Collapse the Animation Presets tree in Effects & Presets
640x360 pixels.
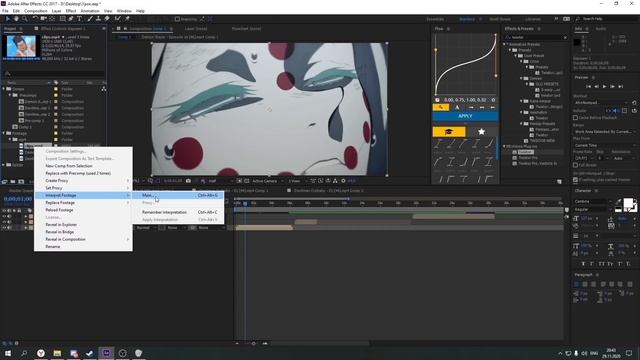pyautogui.click(x=504, y=44)
